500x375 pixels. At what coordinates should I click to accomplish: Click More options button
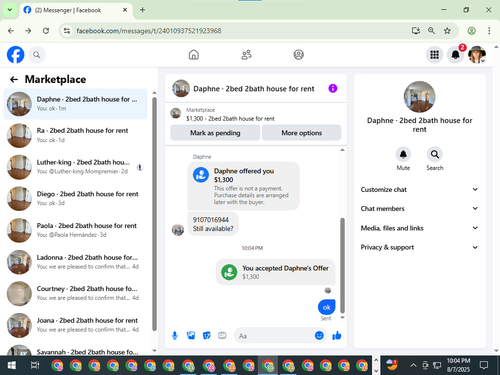pyautogui.click(x=301, y=133)
